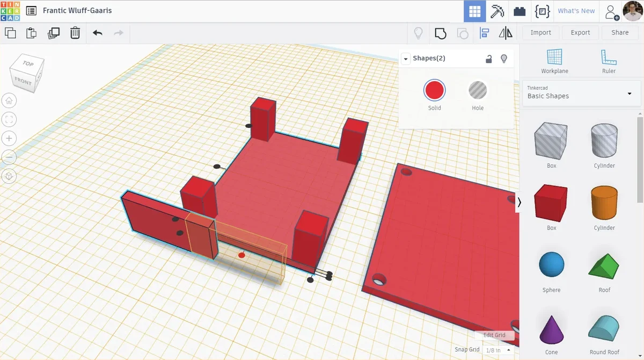Screen dimensions: 644x360
Task: Open the Align tool
Action: [484, 33]
